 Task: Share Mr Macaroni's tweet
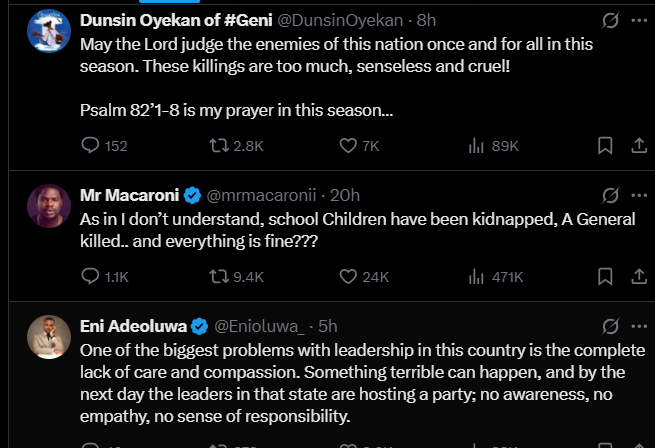638,276
